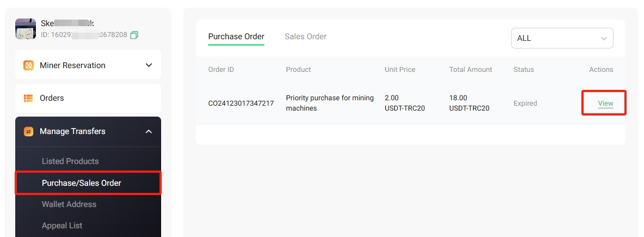Copy the user ID with copy icon

(134, 35)
